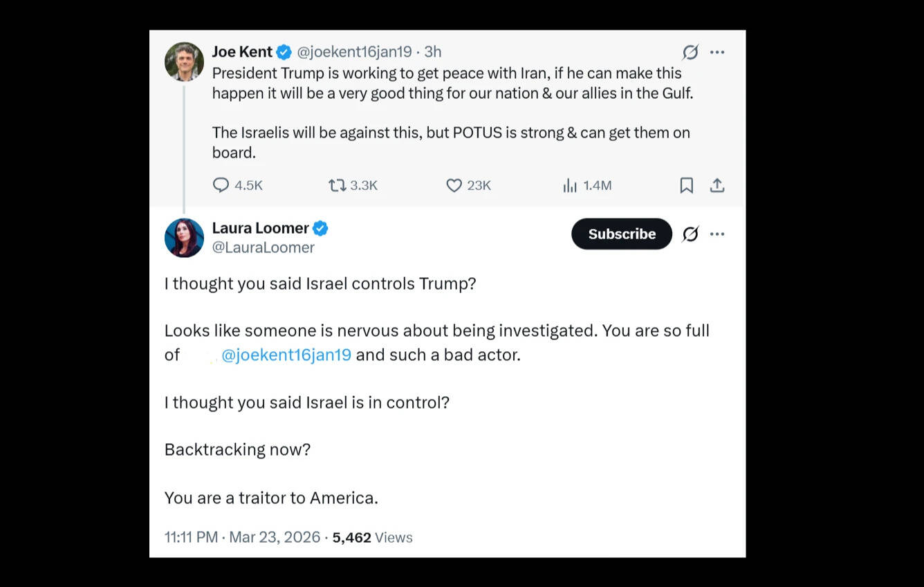
Task: Click Laura Loomer's blue verified badge
Action: pos(320,228)
